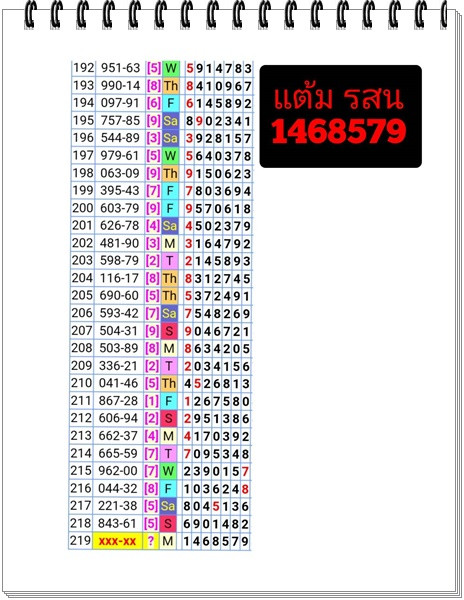Click the black banner reading 1468579
Screen dimensions: 464x600
340,116
